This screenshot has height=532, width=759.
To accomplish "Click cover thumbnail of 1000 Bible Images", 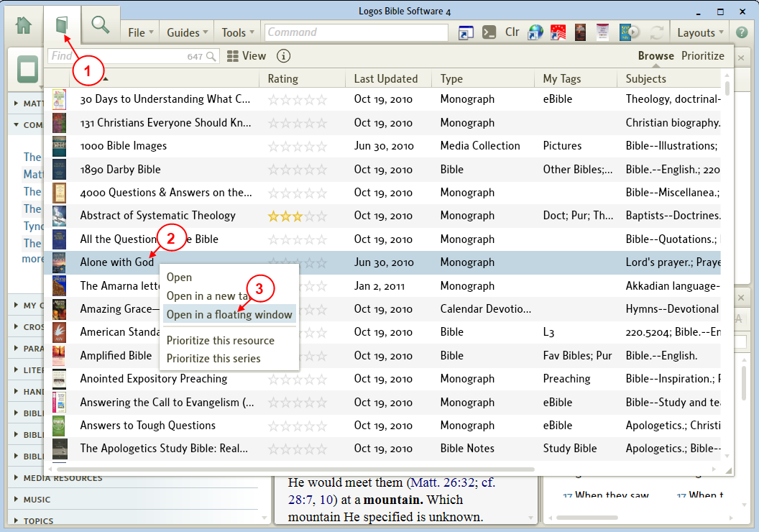I will [59, 146].
